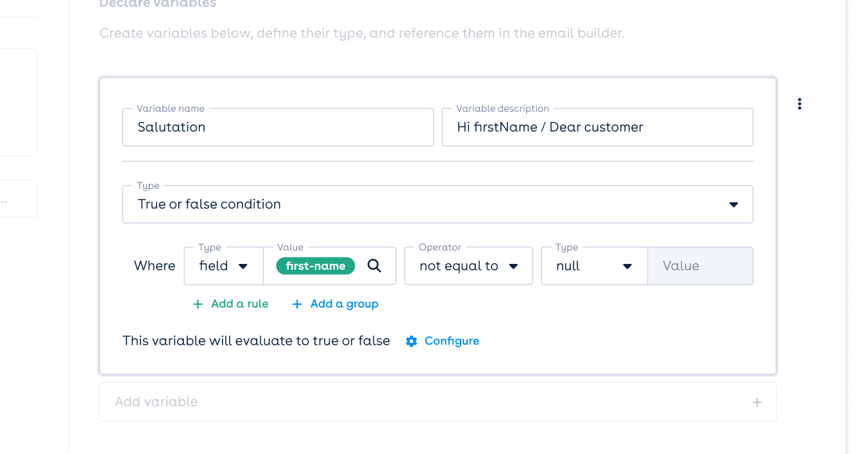The image size is (868, 454).
Task: Click the arrow of the Type condition selector
Action: [734, 205]
